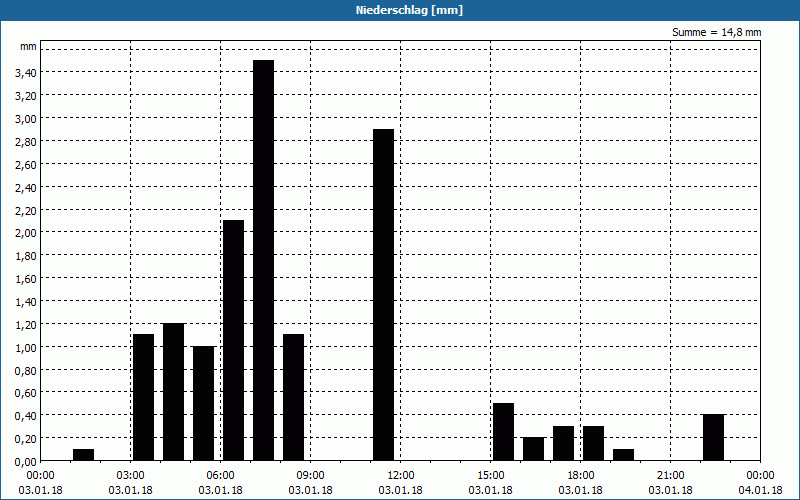Select the 0,30 mm bar starting at 18:00
The width and height of the screenshot is (800, 500).
[x=593, y=443]
